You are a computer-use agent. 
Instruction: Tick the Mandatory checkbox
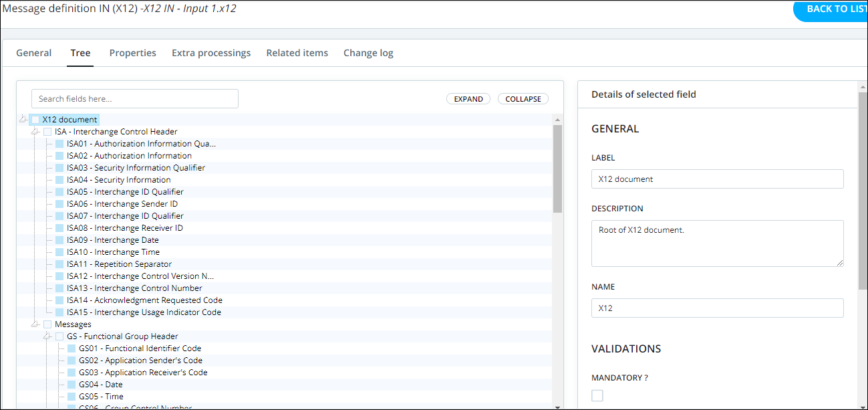[597, 395]
